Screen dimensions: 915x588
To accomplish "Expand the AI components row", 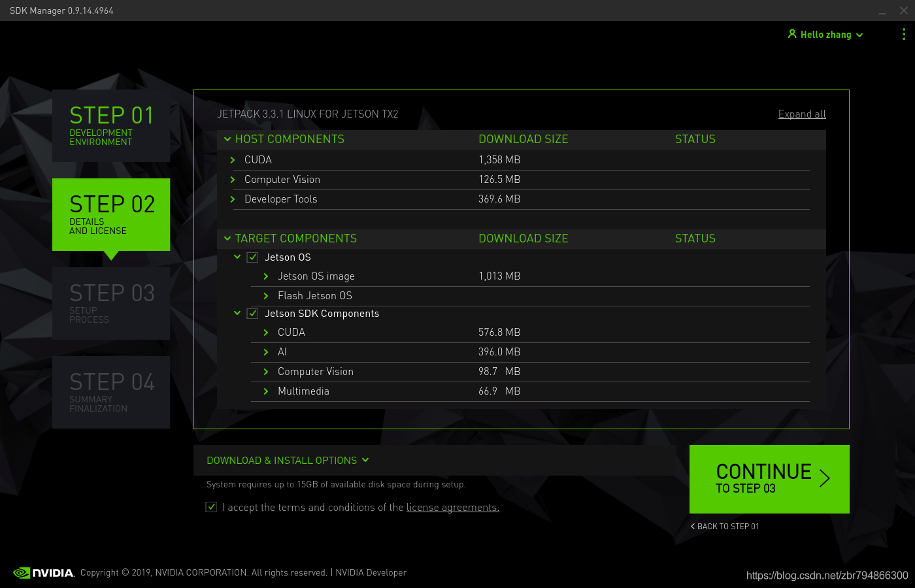I will click(266, 352).
